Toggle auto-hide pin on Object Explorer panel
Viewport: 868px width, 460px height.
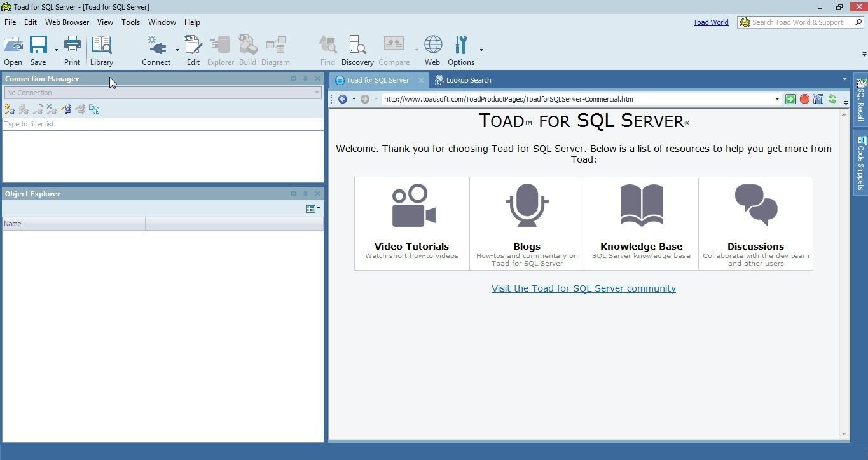point(305,194)
